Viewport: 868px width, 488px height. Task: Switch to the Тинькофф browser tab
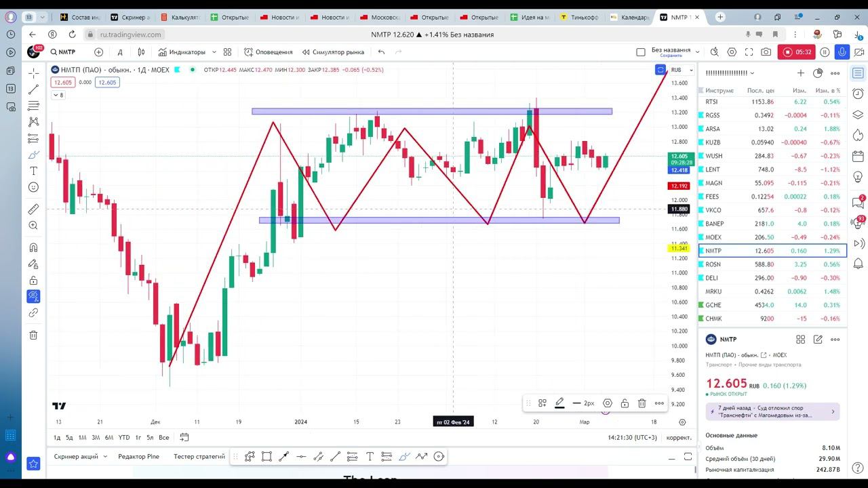pyautogui.click(x=580, y=17)
